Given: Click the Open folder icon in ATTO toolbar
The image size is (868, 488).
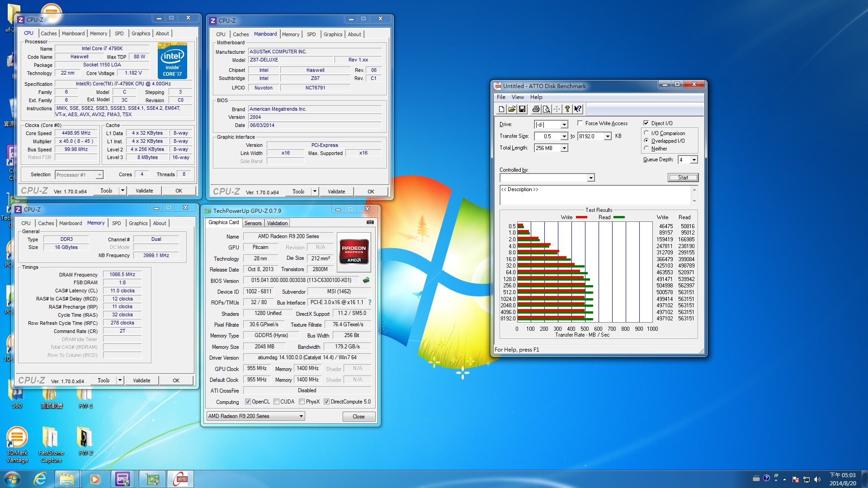Looking at the screenshot, I should [x=512, y=109].
